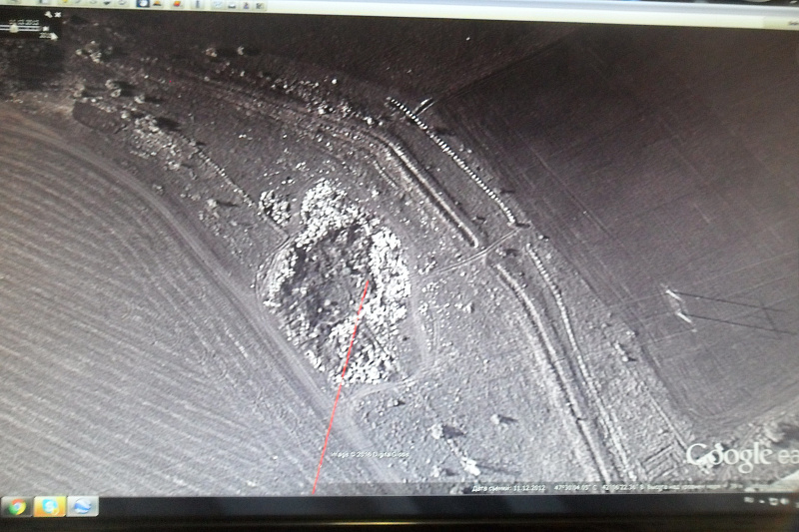This screenshot has height=532, width=799.
Task: Click the Google Earth taskbar button
Action: tap(83, 507)
